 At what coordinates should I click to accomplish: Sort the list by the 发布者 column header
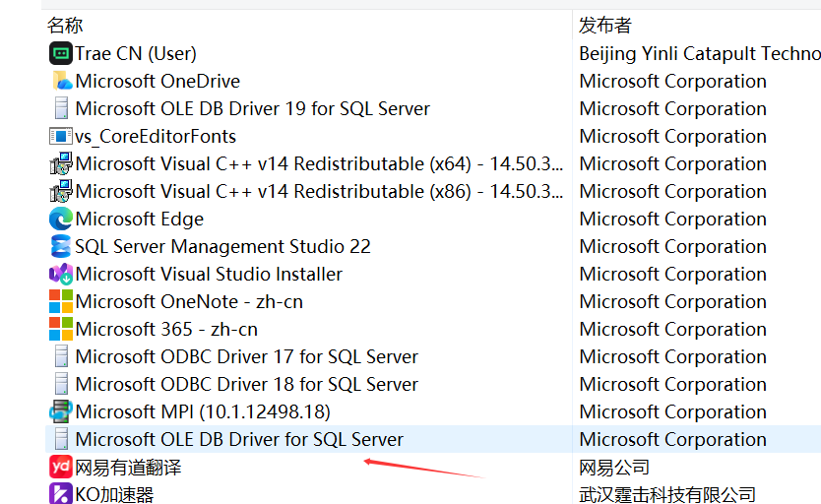(x=605, y=26)
